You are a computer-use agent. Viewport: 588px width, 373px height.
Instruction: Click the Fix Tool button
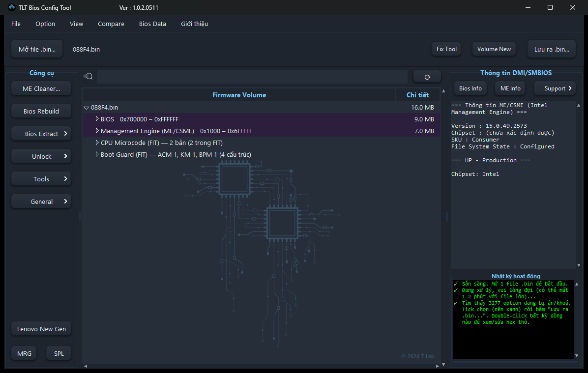pyautogui.click(x=446, y=49)
